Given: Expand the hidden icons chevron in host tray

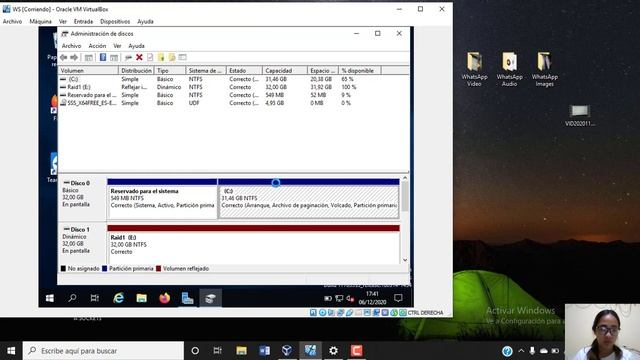Looking at the screenshot, I should pos(521,351).
